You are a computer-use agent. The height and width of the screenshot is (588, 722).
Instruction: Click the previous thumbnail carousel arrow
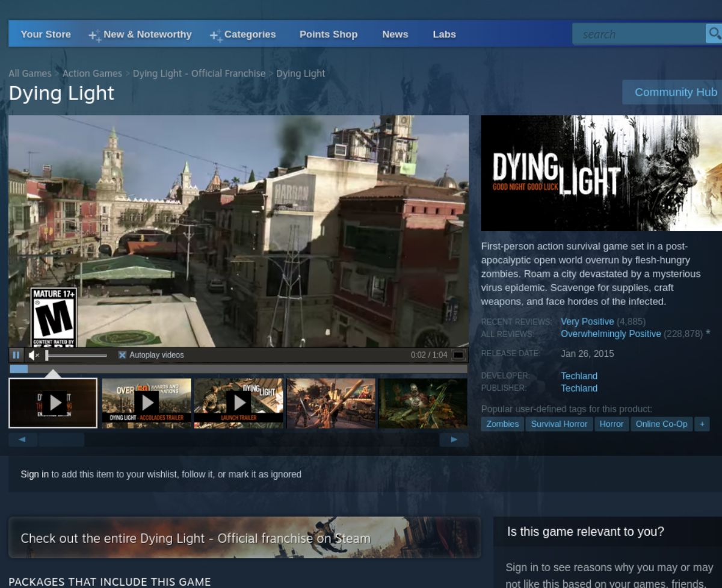[23, 439]
